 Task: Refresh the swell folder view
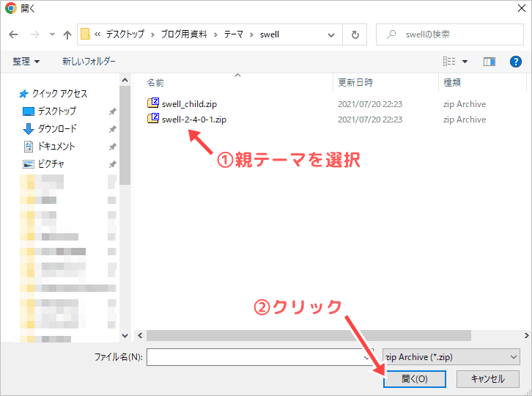355,34
